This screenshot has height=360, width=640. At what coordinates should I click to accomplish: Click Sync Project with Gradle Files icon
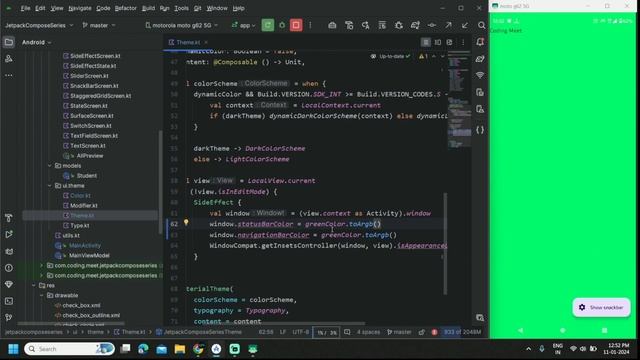(415, 25)
